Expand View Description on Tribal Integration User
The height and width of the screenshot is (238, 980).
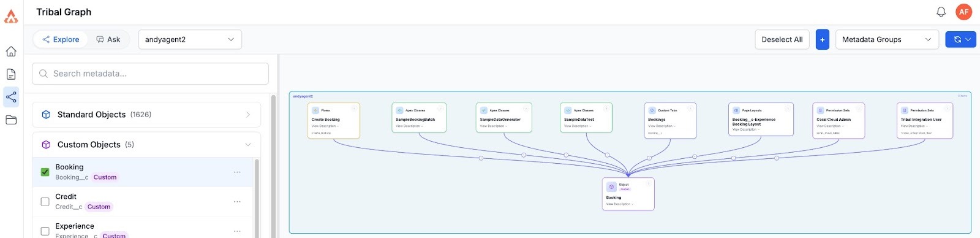coord(914,126)
